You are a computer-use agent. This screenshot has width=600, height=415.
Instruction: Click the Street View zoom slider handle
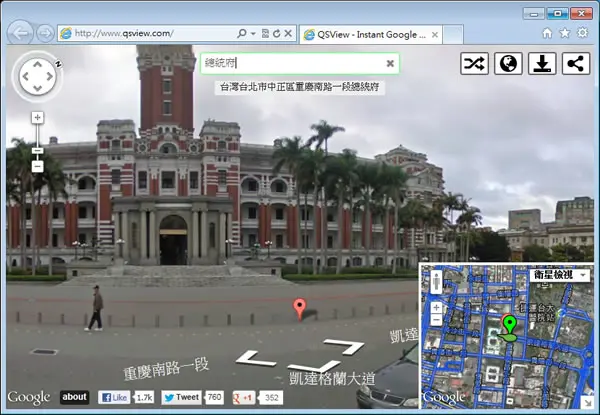[x=37, y=151]
